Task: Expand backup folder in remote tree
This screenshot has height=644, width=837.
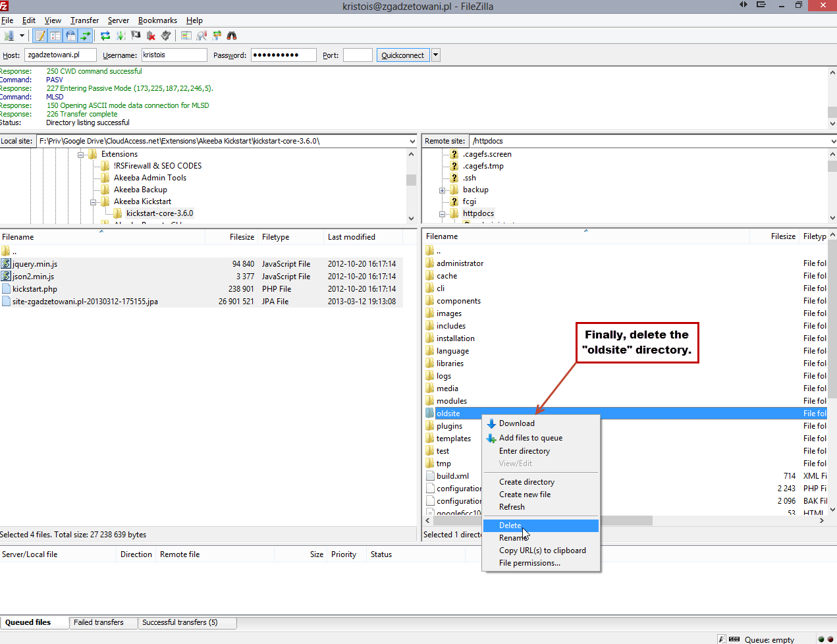Action: 443,190
